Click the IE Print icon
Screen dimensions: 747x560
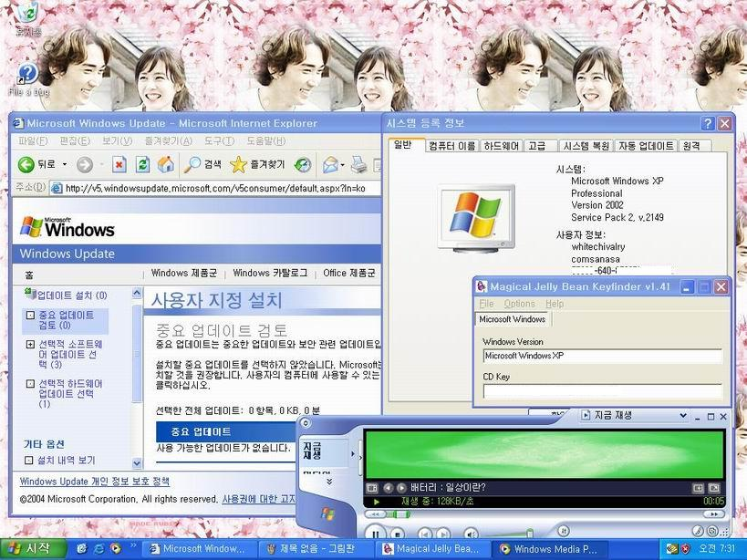(x=358, y=165)
